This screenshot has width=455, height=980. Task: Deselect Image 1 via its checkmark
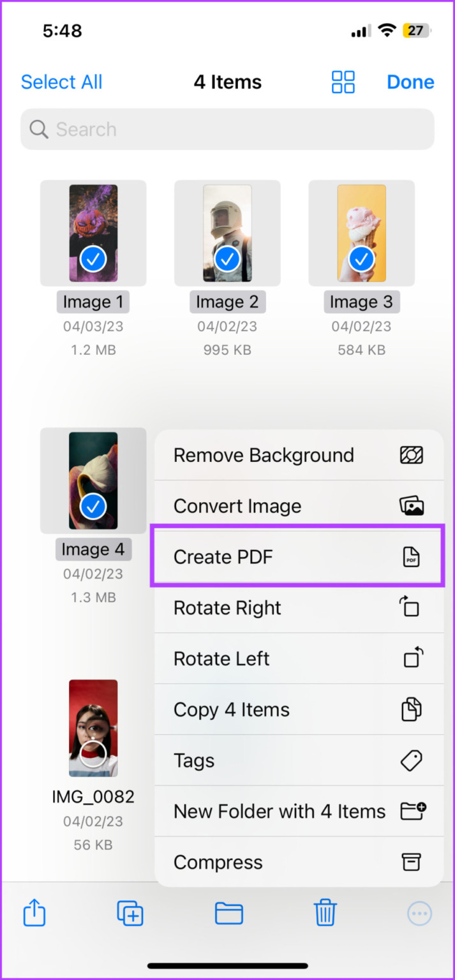tap(93, 259)
